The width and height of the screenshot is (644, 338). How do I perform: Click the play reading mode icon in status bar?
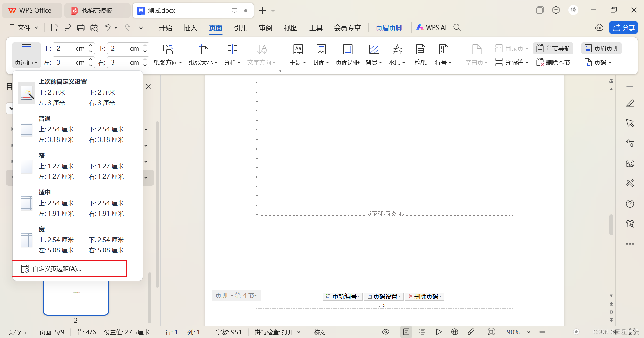pyautogui.click(x=439, y=332)
